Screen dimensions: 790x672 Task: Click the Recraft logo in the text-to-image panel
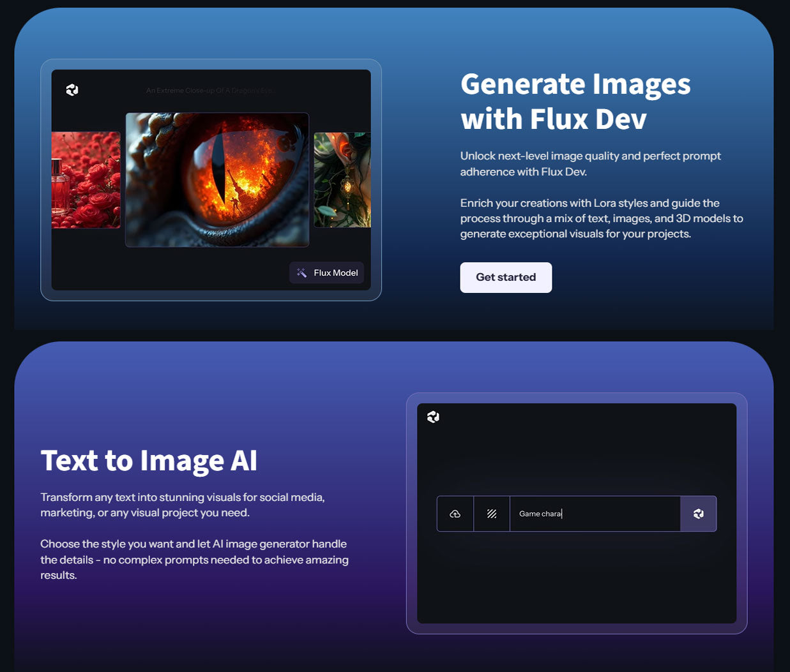click(432, 417)
